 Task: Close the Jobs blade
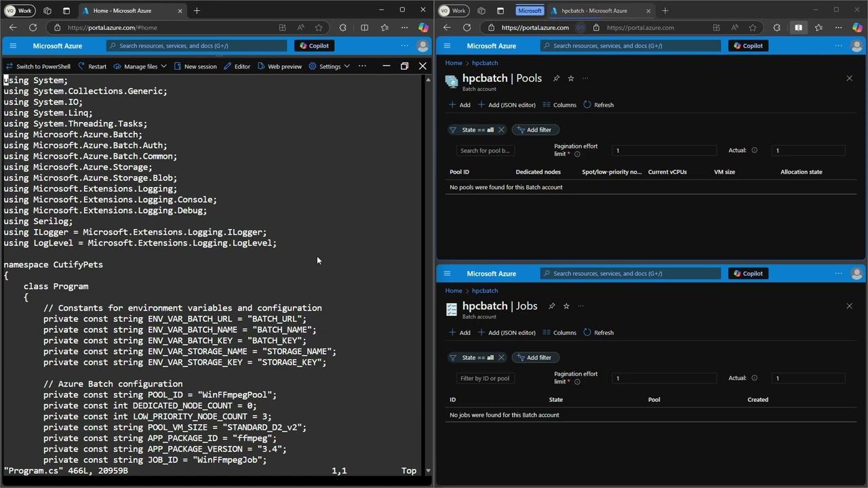(849, 306)
